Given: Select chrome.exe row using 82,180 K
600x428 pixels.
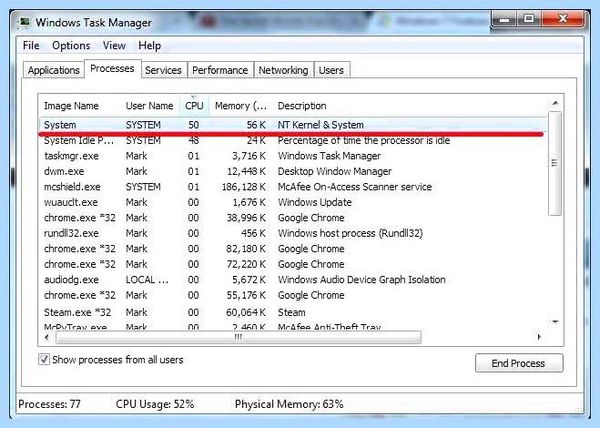Looking at the screenshot, I should click(x=293, y=249).
